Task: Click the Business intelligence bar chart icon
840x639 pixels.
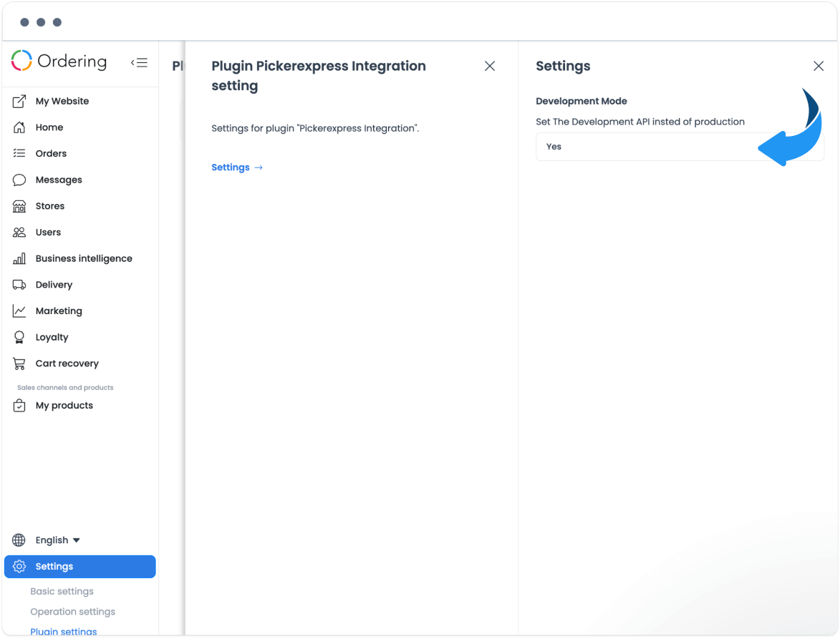Action: tap(19, 258)
